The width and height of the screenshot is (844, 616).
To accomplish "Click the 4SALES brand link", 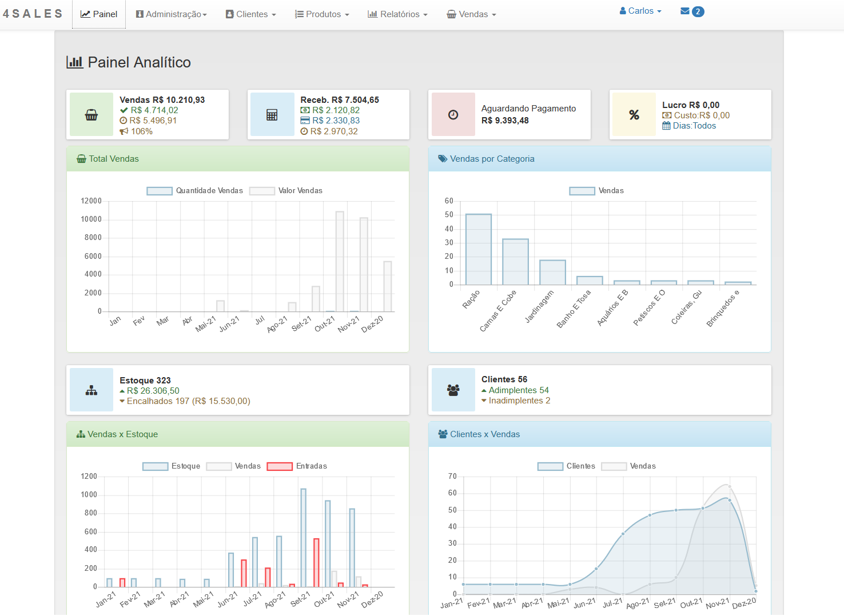I will [33, 14].
